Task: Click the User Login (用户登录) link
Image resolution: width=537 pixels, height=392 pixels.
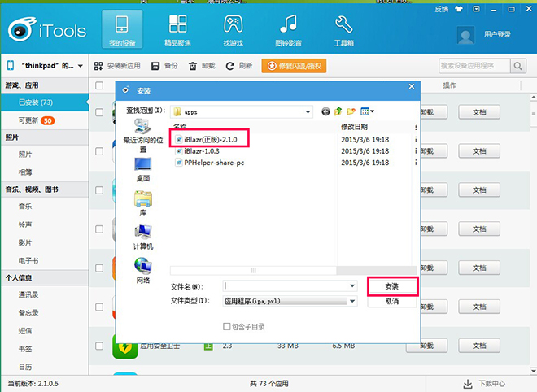Action: [x=497, y=35]
